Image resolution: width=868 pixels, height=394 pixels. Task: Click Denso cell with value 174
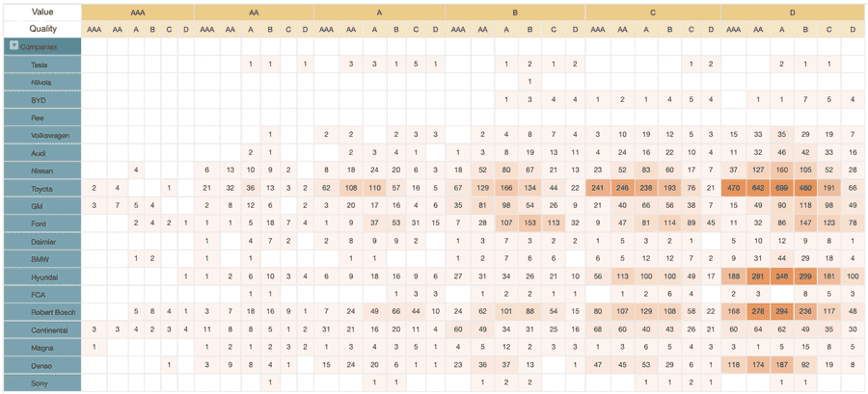(758, 365)
